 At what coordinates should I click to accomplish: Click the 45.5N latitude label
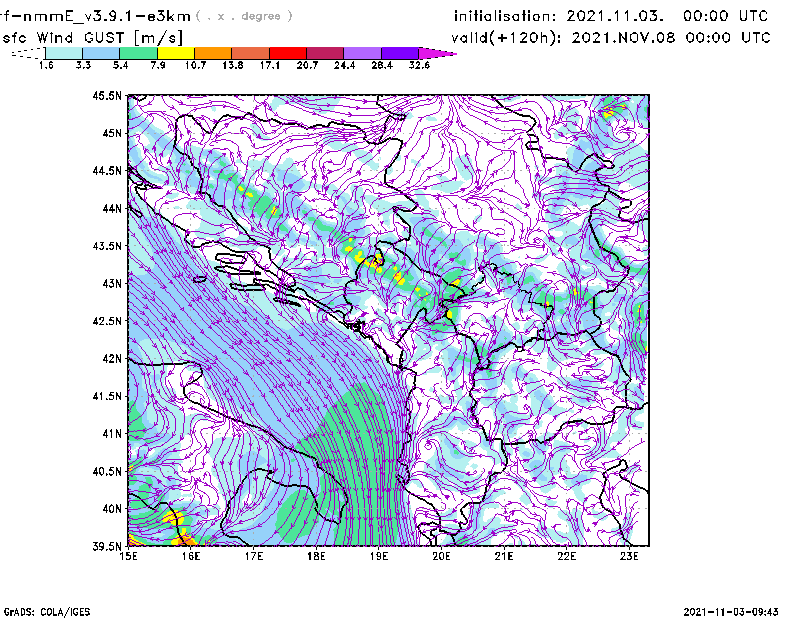point(107,95)
